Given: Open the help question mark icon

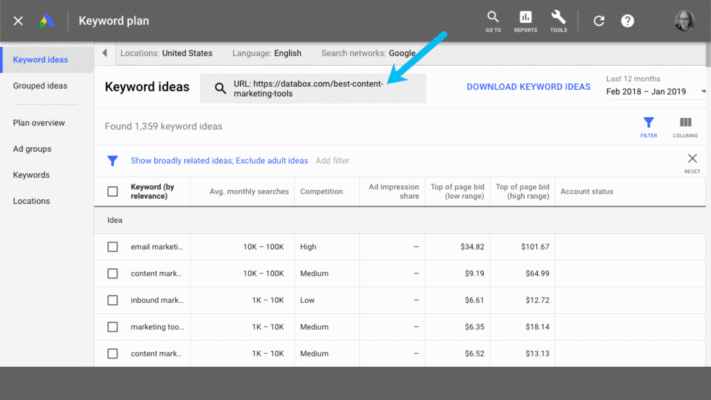Looking at the screenshot, I should coord(628,21).
